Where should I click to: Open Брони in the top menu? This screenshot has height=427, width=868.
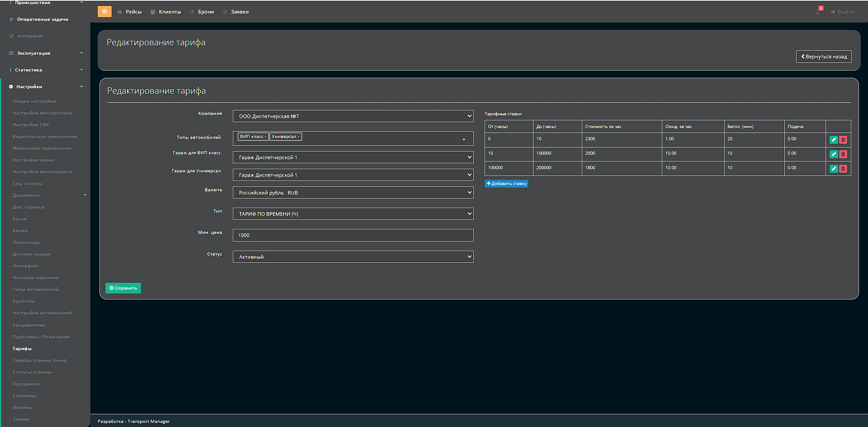pyautogui.click(x=202, y=12)
